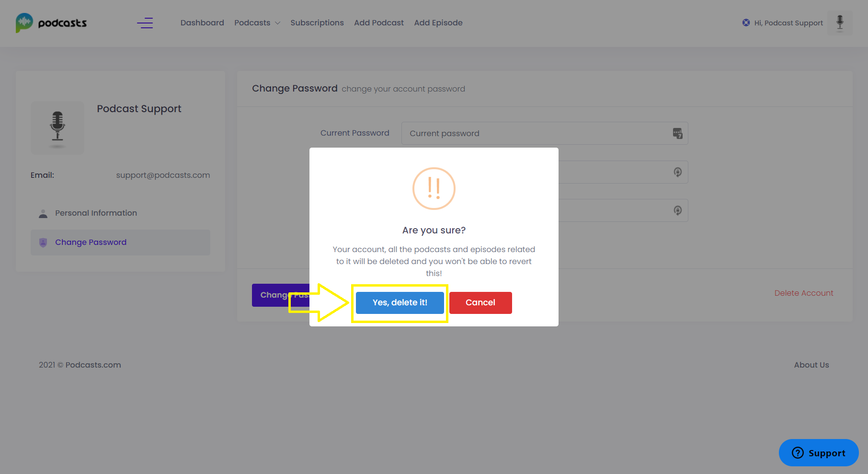Click the red Cancel button
Image resolution: width=868 pixels, height=474 pixels.
click(x=480, y=303)
